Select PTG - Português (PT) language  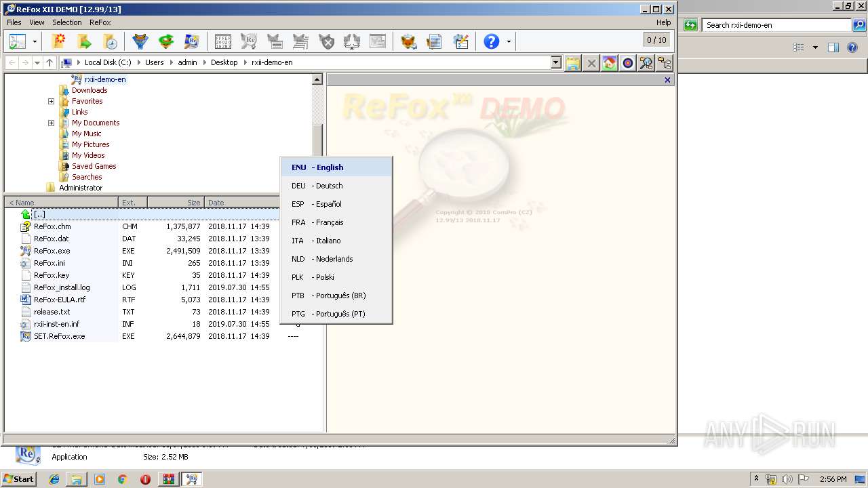click(x=336, y=314)
